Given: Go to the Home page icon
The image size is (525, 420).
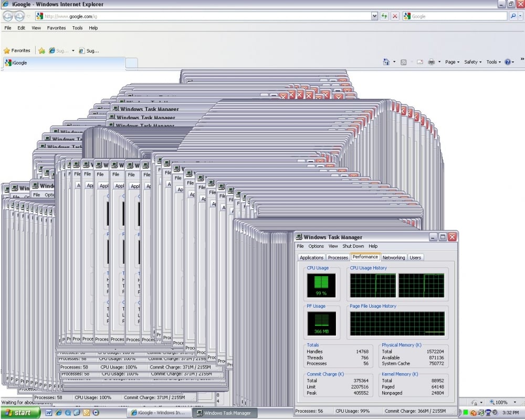Looking at the screenshot, I should pos(386,62).
